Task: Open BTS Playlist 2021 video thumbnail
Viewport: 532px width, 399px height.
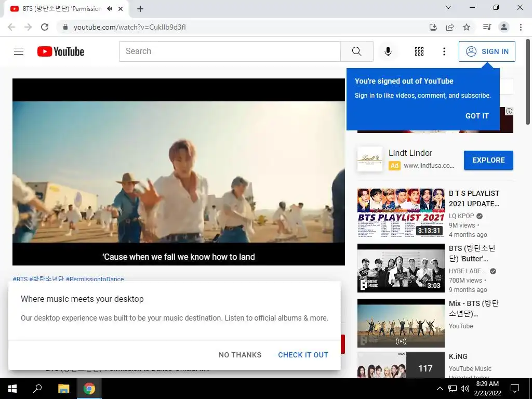Action: tap(401, 212)
